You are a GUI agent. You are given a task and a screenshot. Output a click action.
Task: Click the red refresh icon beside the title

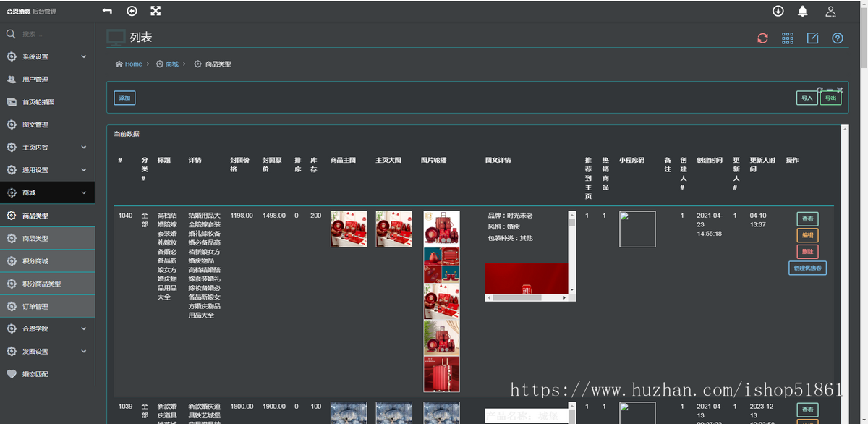pyautogui.click(x=762, y=38)
